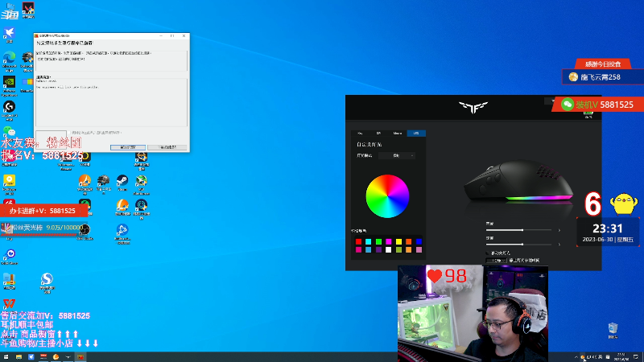Choose the white preset color swatch
The width and height of the screenshot is (644, 362).
pos(389,249)
